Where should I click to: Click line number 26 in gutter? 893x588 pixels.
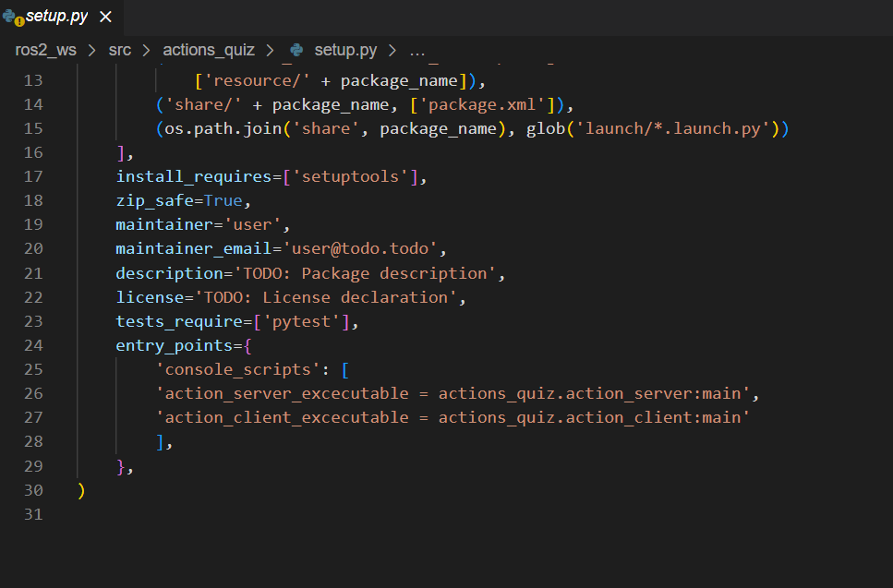pyautogui.click(x=33, y=394)
